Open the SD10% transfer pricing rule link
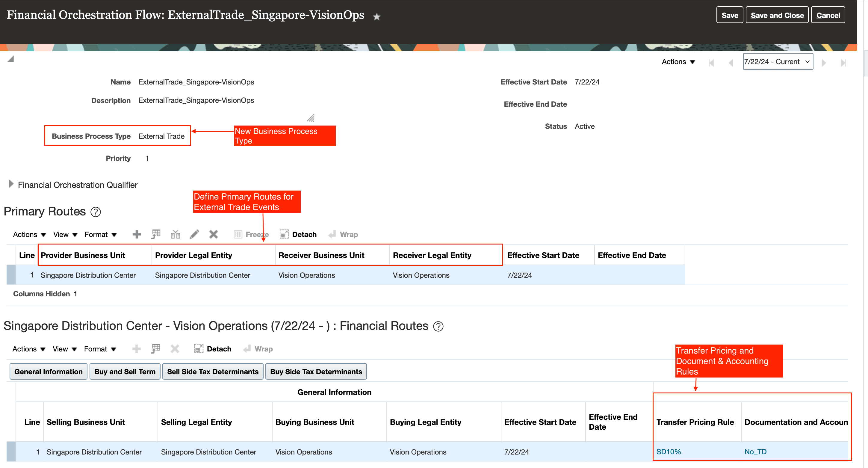The image size is (868, 468). pos(668,452)
